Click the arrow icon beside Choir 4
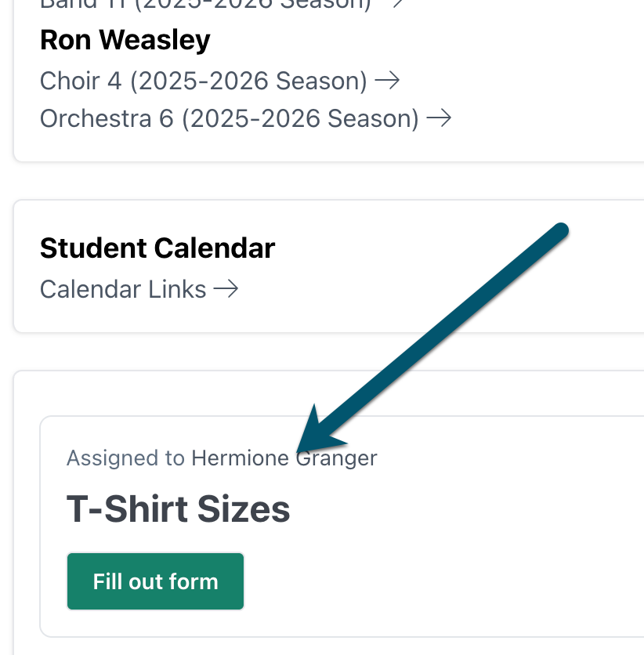 pos(387,81)
